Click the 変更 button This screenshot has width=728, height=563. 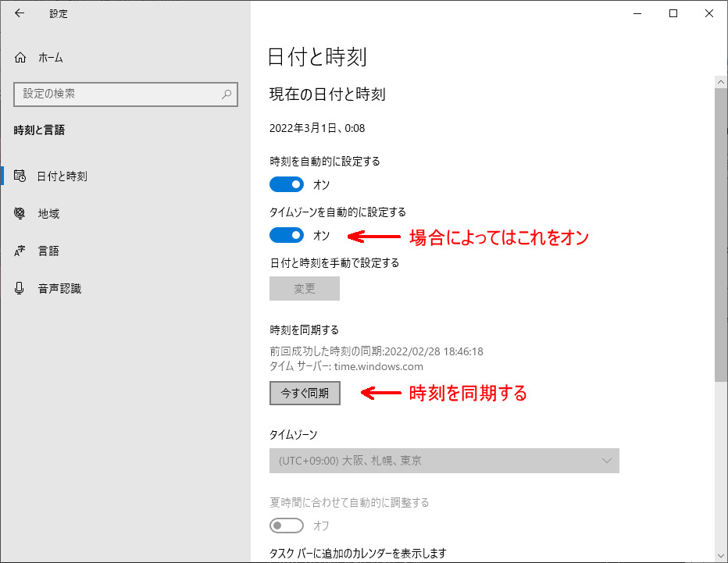(x=305, y=288)
